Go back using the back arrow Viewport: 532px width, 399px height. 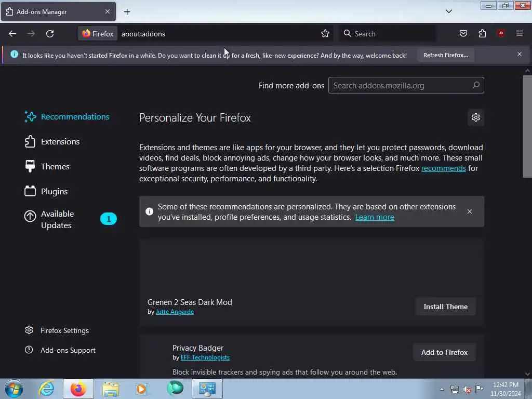pos(12,34)
